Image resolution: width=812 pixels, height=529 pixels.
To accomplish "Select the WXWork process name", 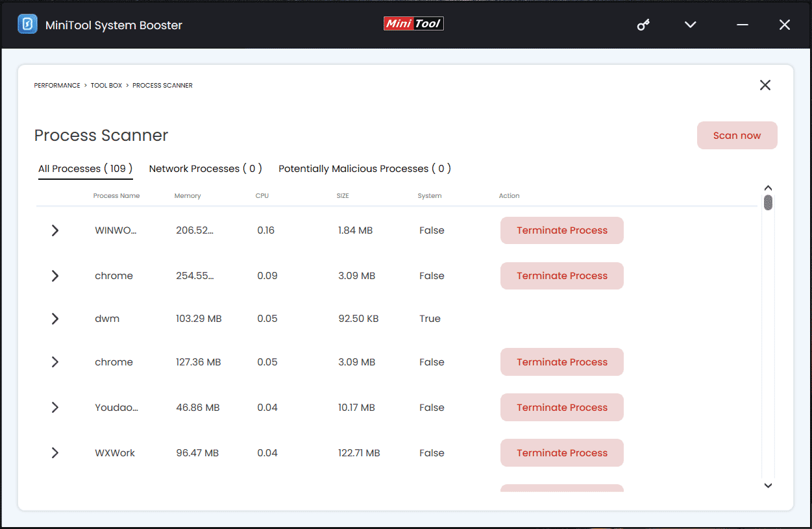I will (115, 453).
